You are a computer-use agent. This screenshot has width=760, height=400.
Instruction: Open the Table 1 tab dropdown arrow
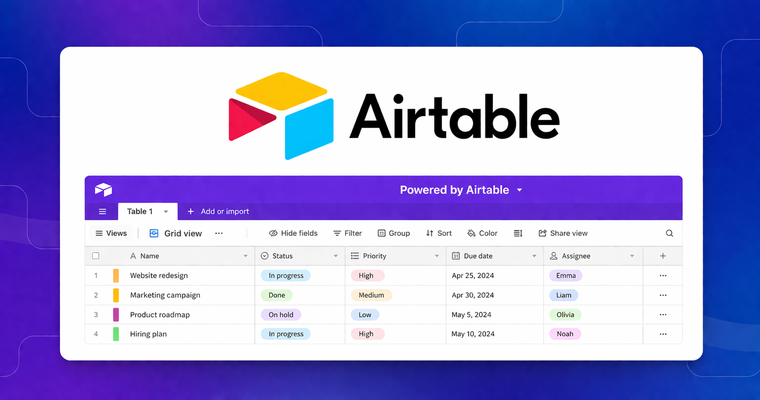coord(166,211)
